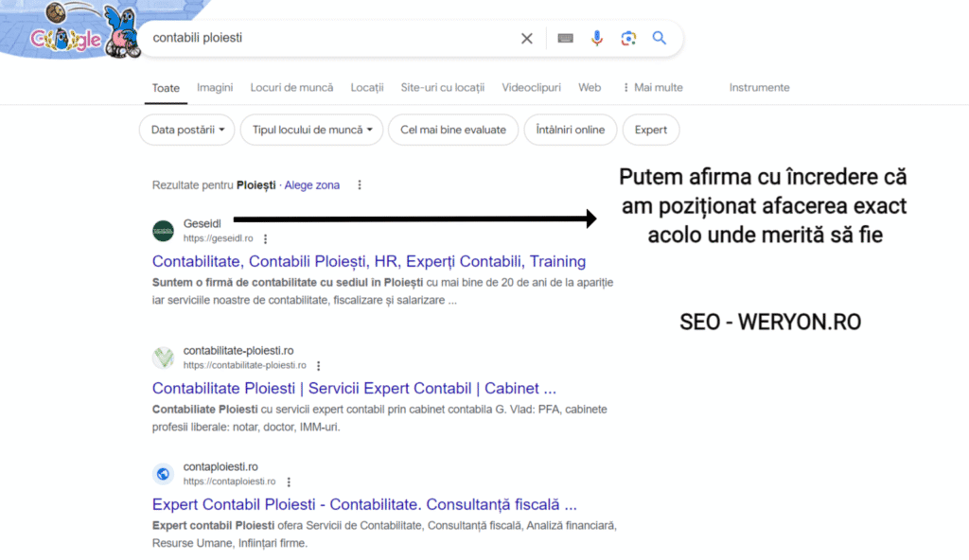Viewport: 969px width, 560px height.
Task: Switch to the Imagini tab
Action: click(214, 87)
